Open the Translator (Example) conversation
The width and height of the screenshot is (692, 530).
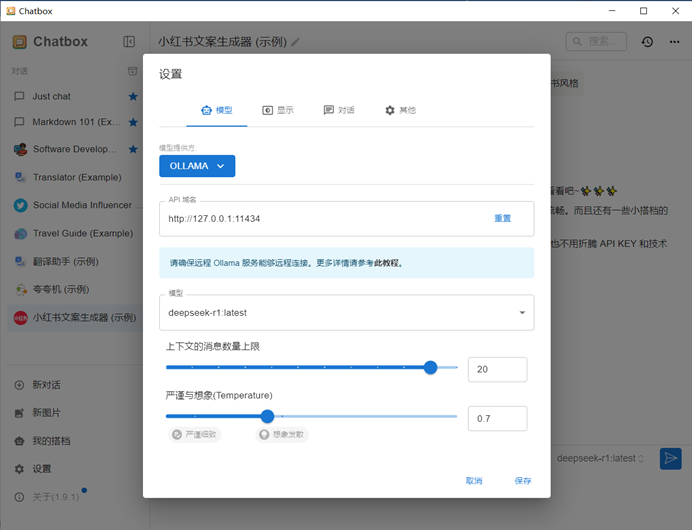pos(75,177)
